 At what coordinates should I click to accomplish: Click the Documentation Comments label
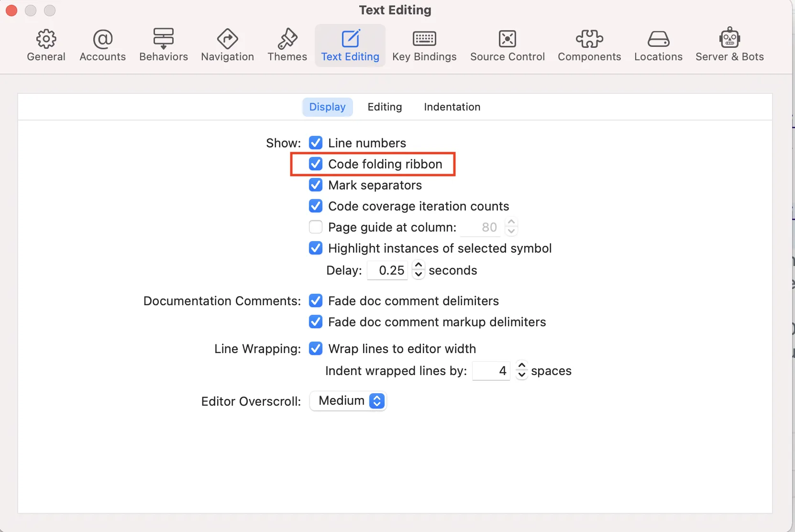pos(222,301)
